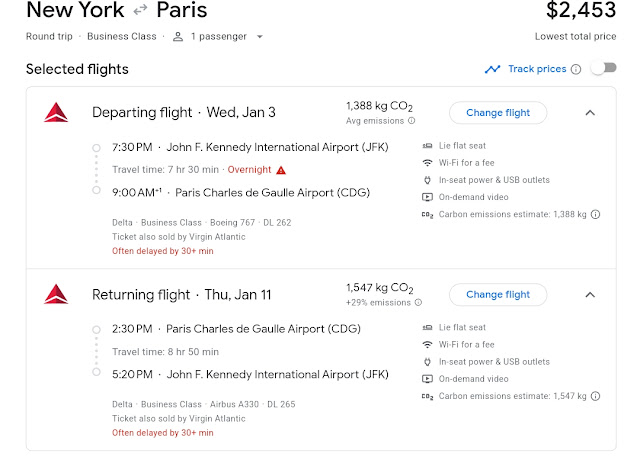
Task: Open returning carbon emissions estimate info icon
Action: (596, 397)
